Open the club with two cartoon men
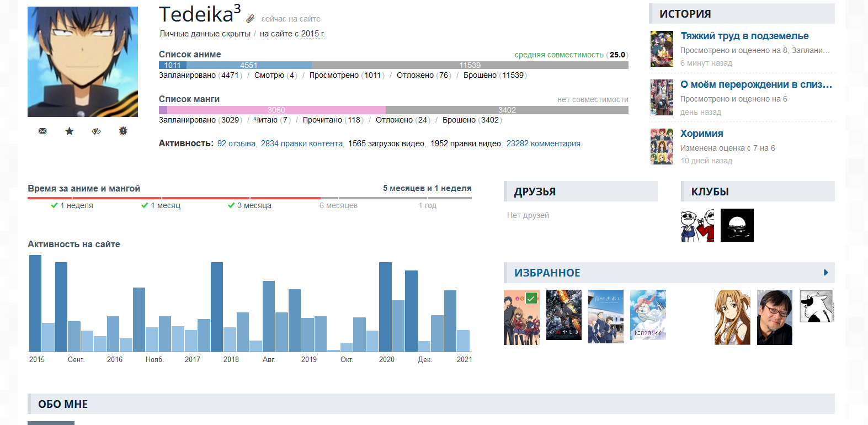This screenshot has height=425, width=868. pos(697,225)
